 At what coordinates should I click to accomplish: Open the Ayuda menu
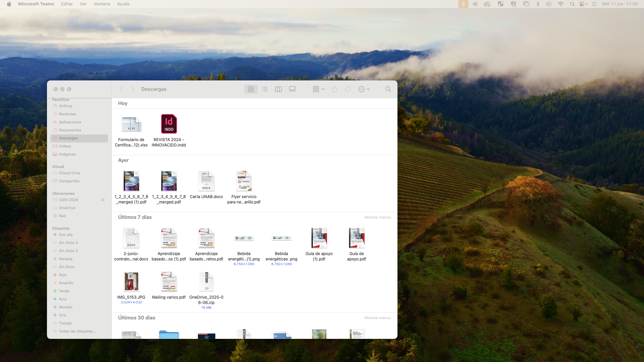click(x=123, y=4)
